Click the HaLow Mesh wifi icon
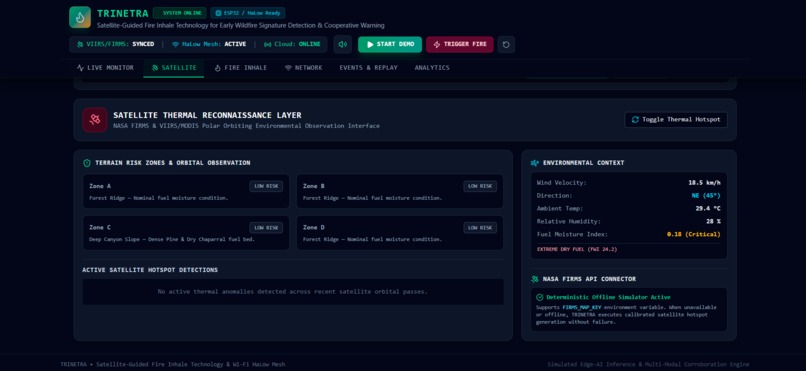Image resolution: width=806 pixels, height=371 pixels. (175, 44)
